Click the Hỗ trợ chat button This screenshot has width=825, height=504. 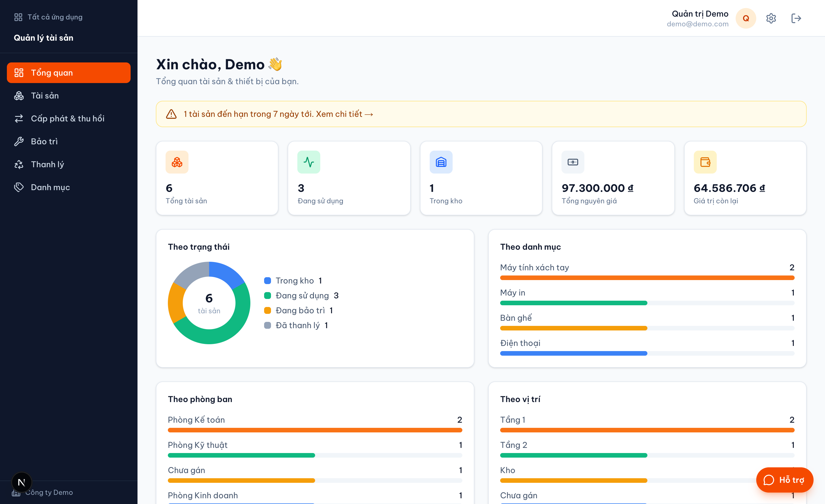[784, 480]
